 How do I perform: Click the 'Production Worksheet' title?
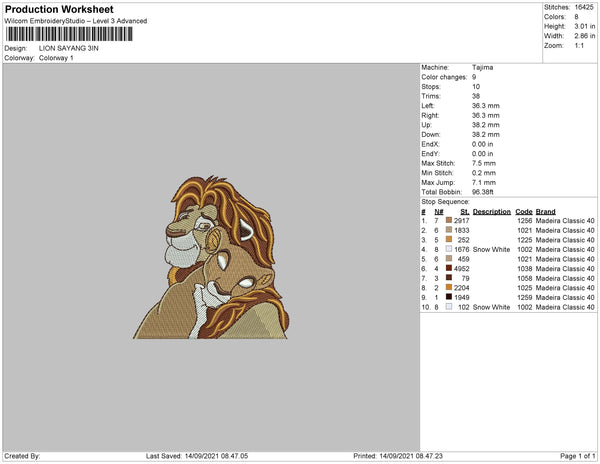point(59,9)
